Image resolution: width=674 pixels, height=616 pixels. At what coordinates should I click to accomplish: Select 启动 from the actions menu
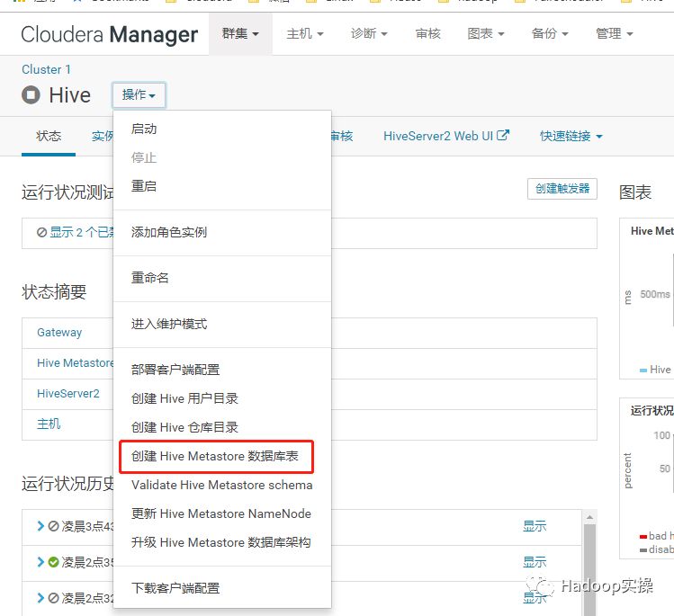pos(221,129)
